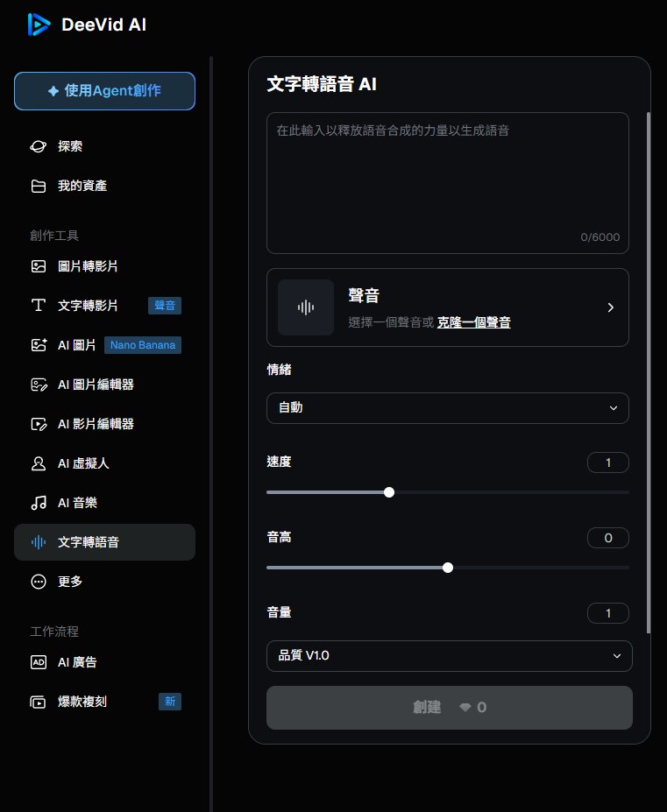Open the 情緒 dropdown set to 自動
Viewport: 667px width, 812px height.
click(447, 408)
